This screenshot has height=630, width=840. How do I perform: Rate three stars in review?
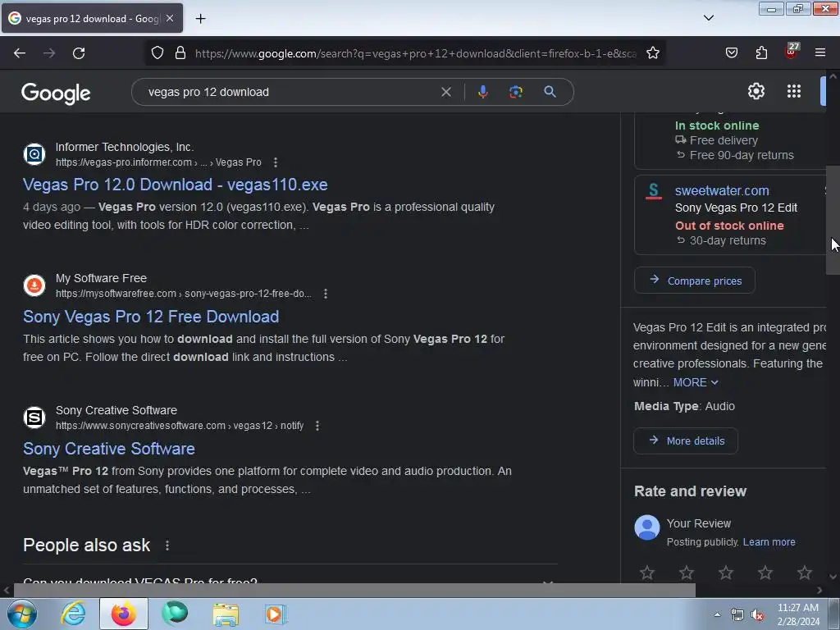tap(726, 573)
